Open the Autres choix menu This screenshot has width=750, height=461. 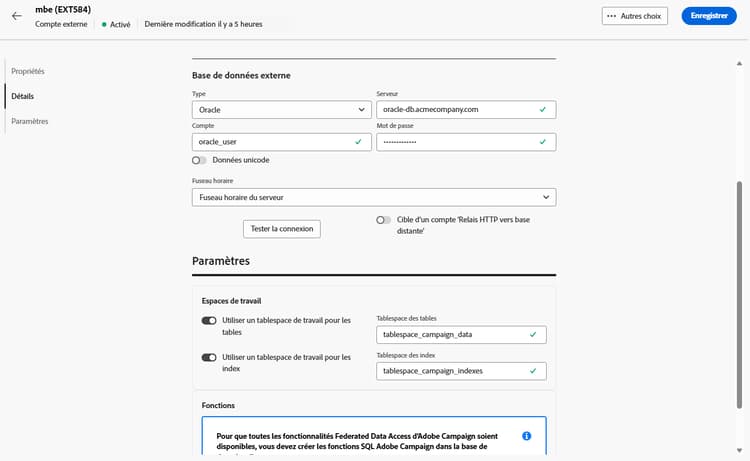pyautogui.click(x=634, y=16)
